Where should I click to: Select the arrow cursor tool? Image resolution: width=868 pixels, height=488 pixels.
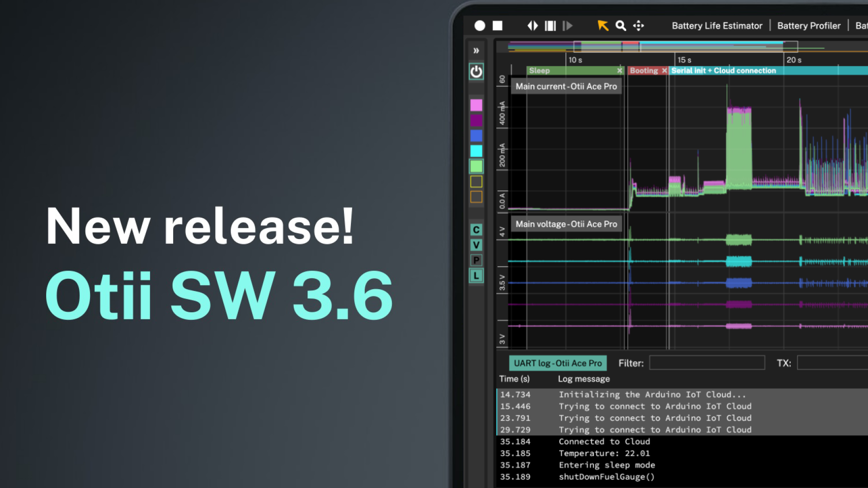coord(603,26)
